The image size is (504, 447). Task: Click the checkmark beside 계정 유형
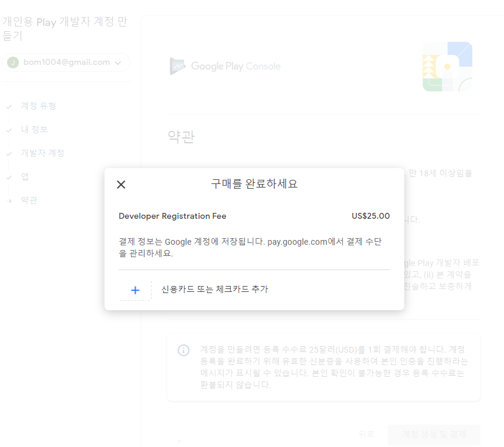click(9, 107)
